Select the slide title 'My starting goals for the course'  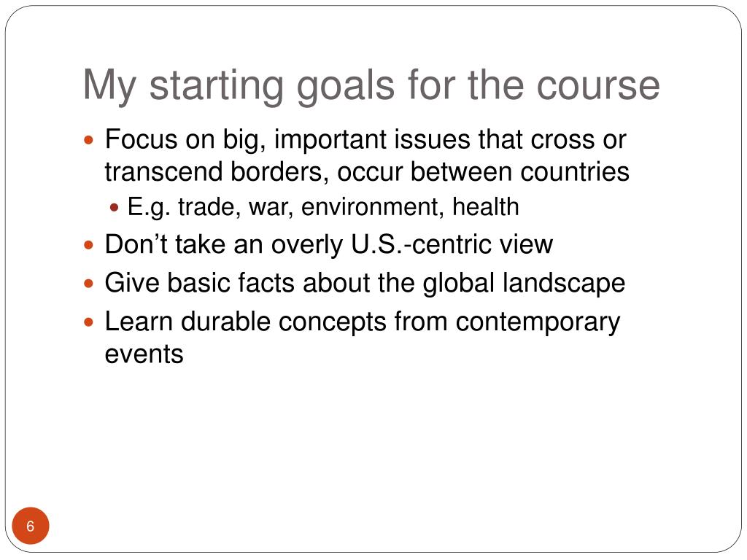click(371, 86)
